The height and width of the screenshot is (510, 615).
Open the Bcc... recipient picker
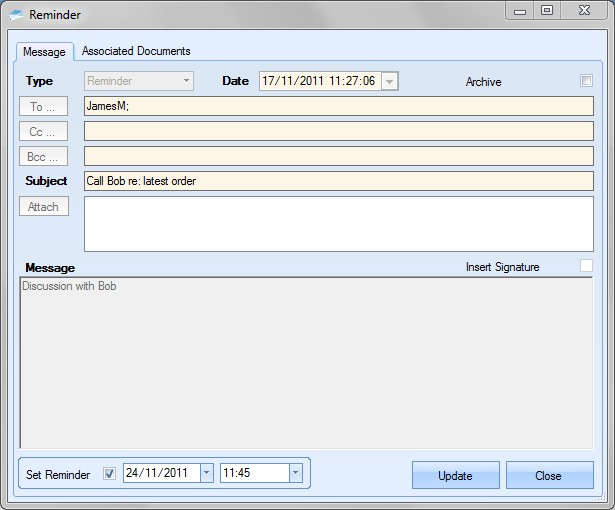[x=44, y=156]
